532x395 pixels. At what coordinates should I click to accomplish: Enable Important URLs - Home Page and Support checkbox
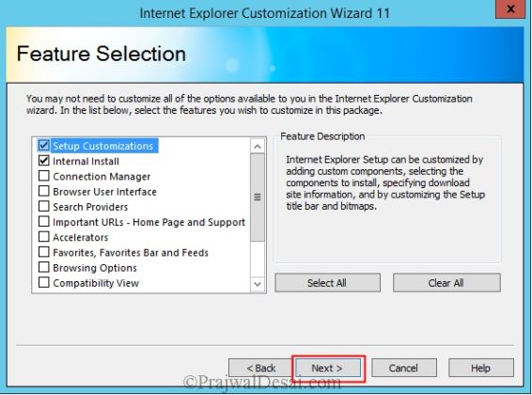[x=44, y=222]
